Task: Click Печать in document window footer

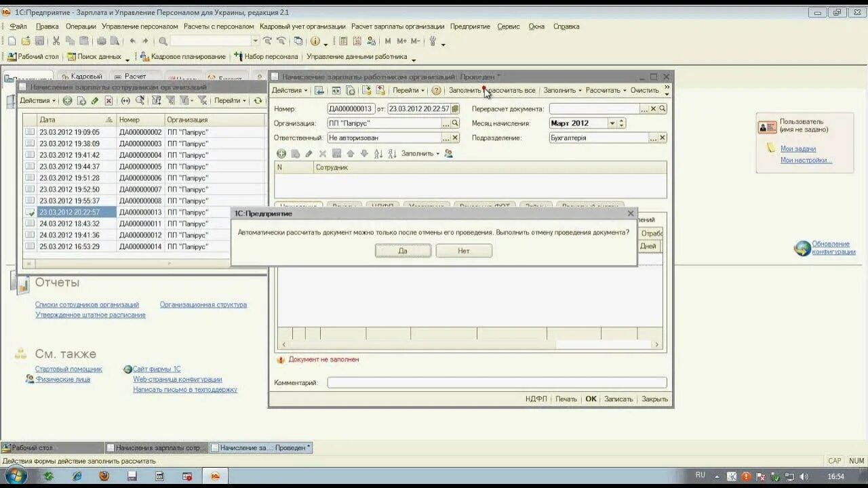Action: tap(566, 399)
